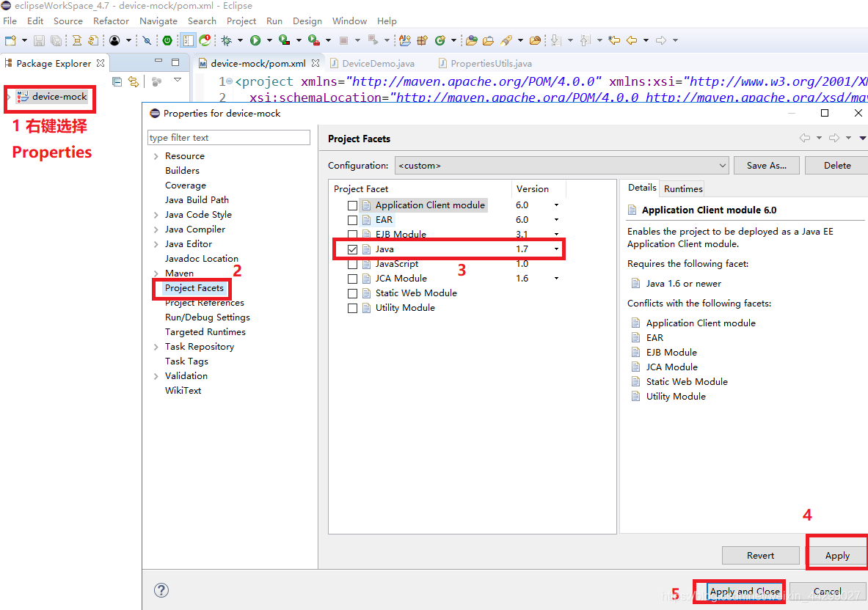Select Targeted Runtimes in properties tree
Image resolution: width=868 pixels, height=610 pixels.
[205, 332]
